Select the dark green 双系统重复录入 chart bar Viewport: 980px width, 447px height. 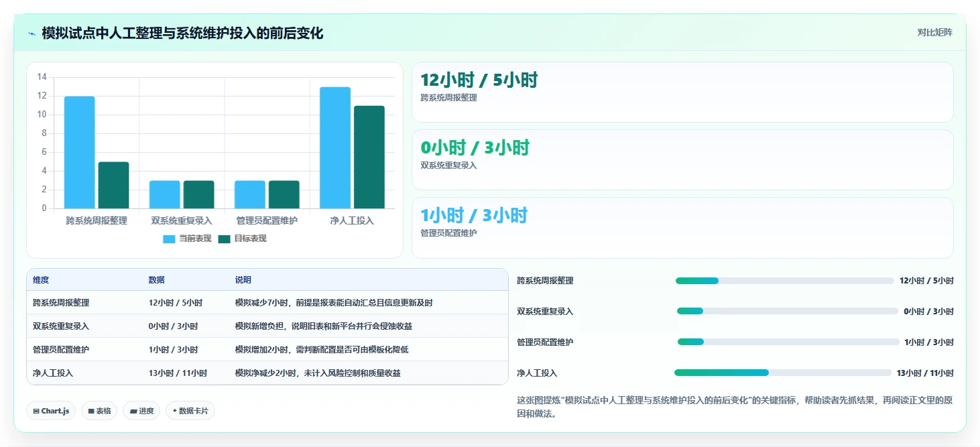[x=198, y=194]
